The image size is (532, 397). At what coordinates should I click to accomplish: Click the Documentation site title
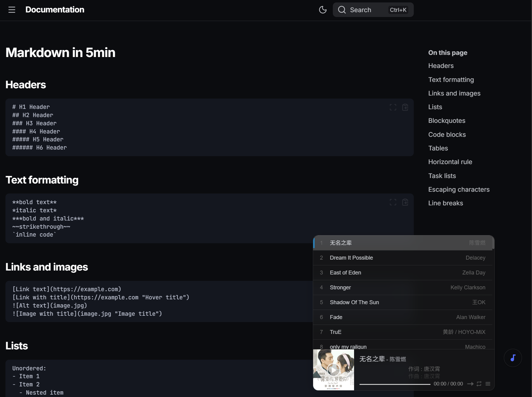tap(55, 10)
